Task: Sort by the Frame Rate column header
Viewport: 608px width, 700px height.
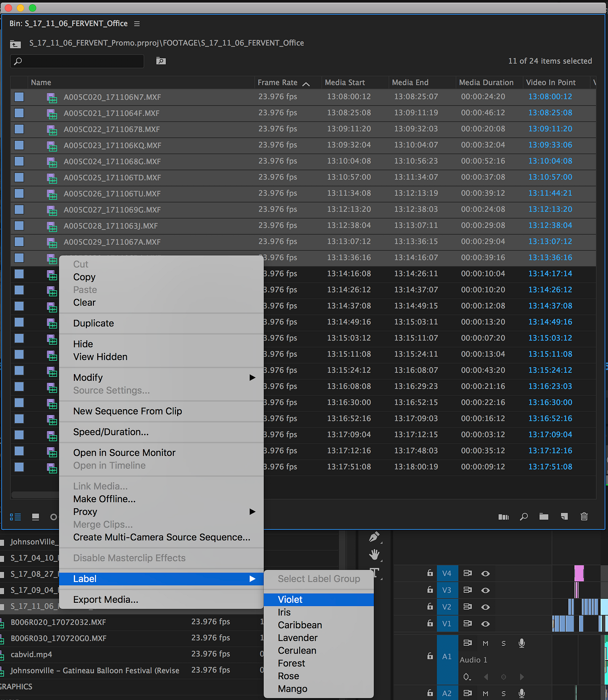Action: click(x=287, y=82)
